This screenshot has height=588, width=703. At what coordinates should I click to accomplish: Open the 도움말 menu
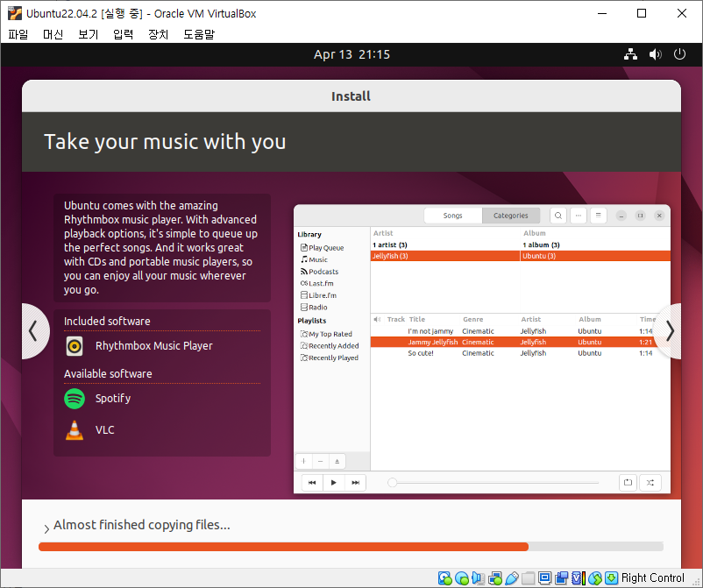[x=199, y=34]
